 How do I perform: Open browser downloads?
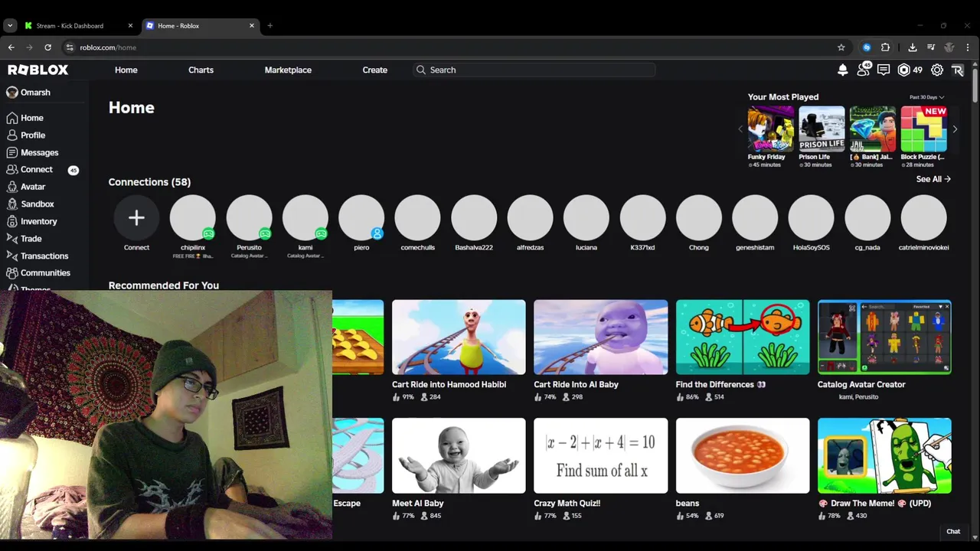[913, 47]
